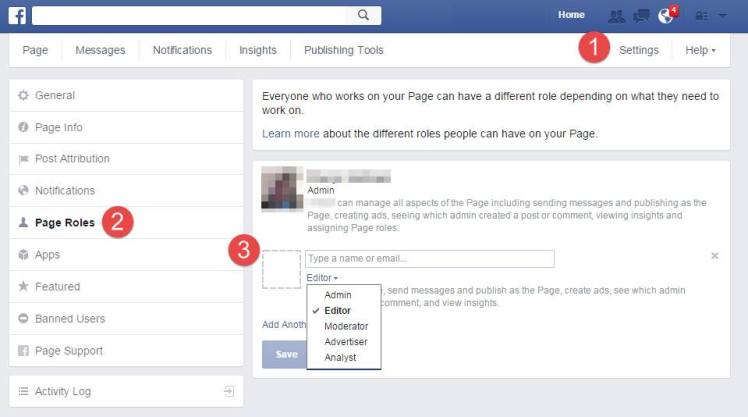Open the Publishing Tools tab
Image resolution: width=748 pixels, height=417 pixels.
(342, 50)
